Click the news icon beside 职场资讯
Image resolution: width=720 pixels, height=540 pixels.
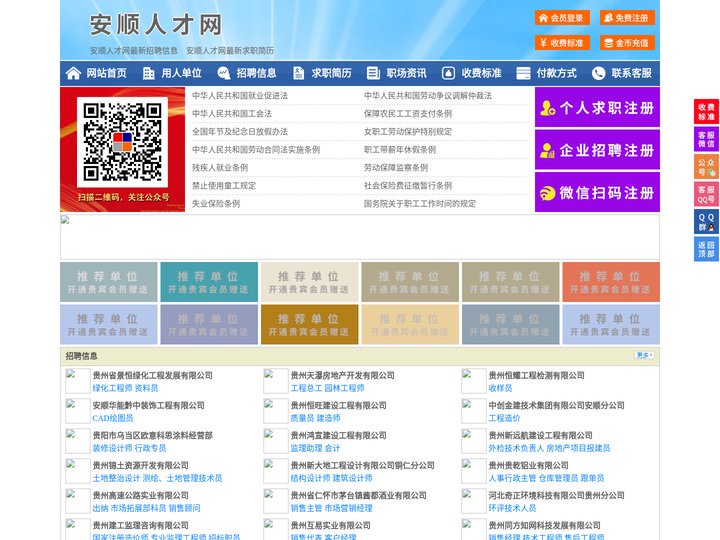pos(373,73)
